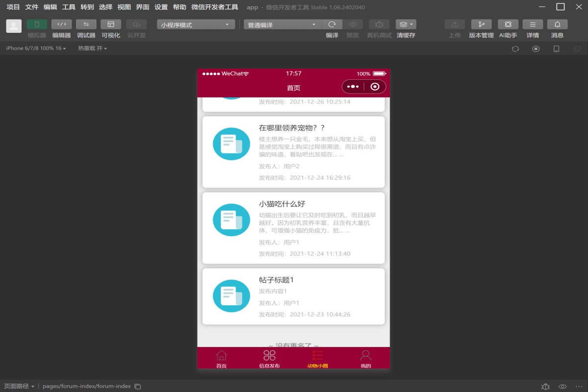Click the user avatar in the toolbar

click(x=14, y=26)
